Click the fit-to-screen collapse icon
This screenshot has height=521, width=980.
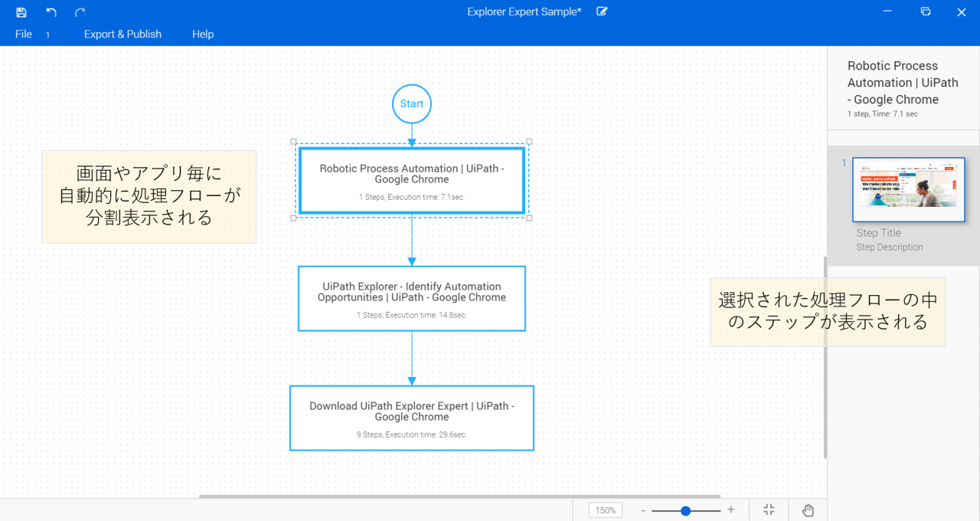tap(769, 510)
